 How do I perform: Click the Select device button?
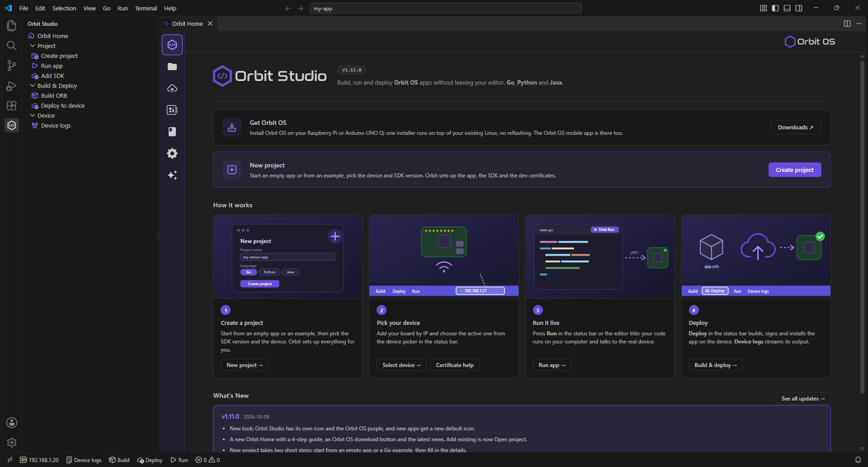coord(401,365)
